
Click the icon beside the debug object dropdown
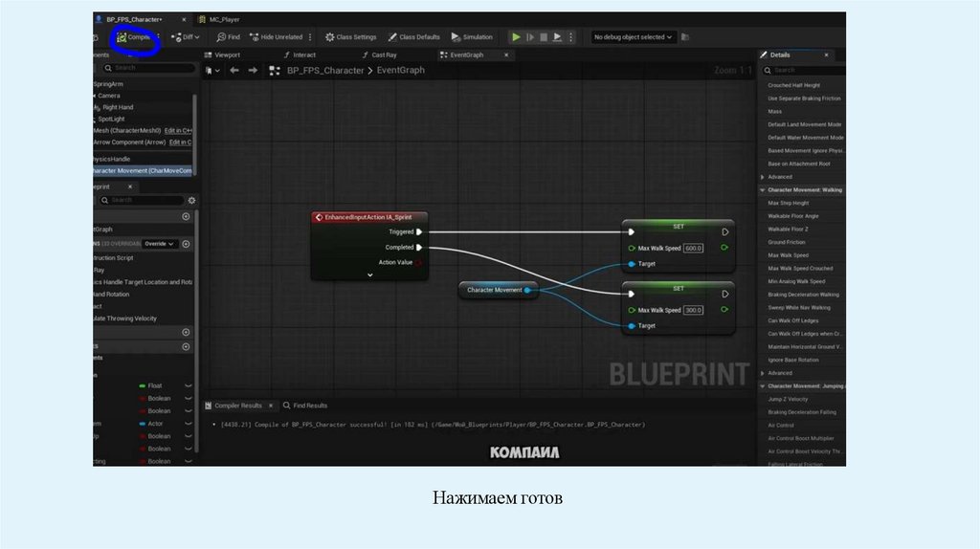point(685,37)
